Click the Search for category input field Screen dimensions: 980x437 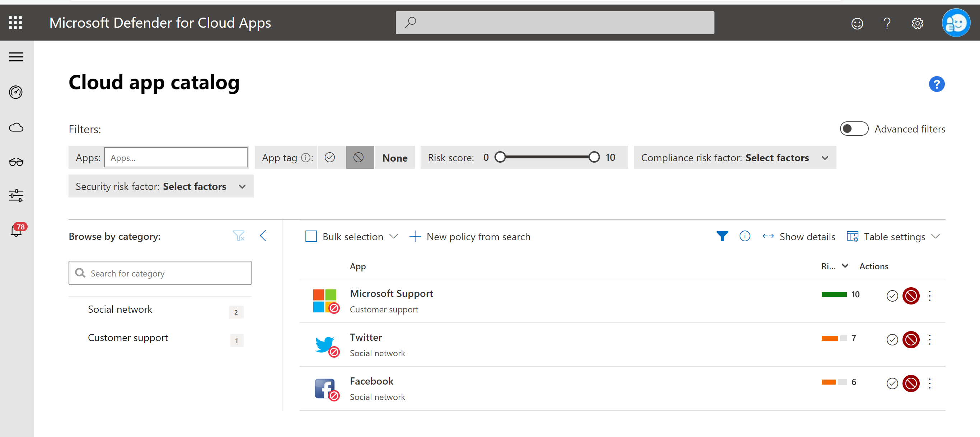click(x=160, y=273)
